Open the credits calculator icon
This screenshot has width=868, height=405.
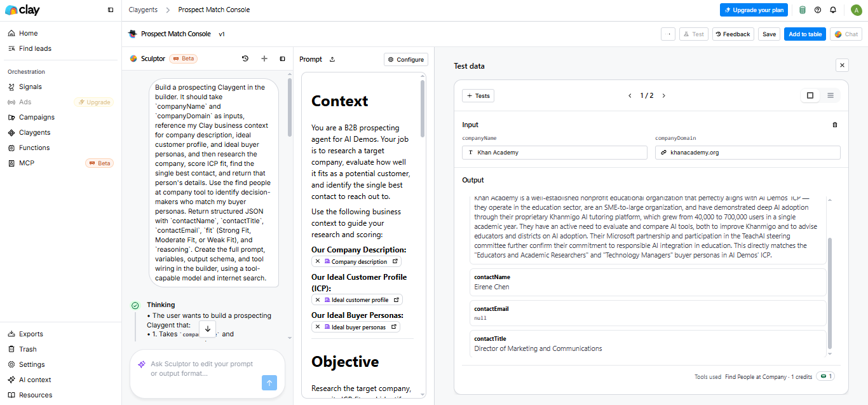[x=803, y=10]
